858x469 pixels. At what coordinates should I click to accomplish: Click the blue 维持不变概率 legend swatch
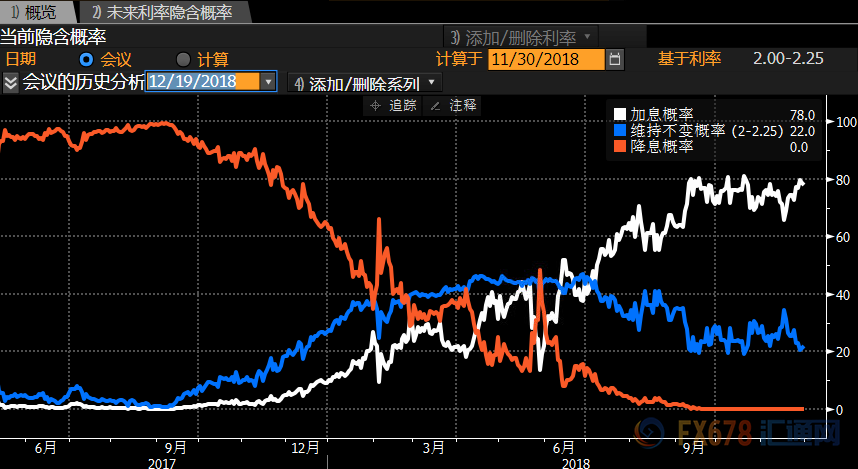coord(620,130)
